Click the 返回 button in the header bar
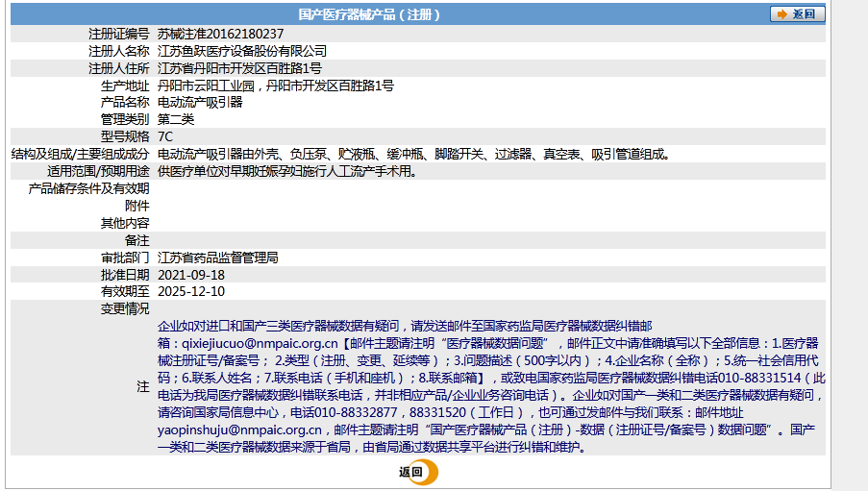The width and height of the screenshot is (868, 491). coord(797,13)
